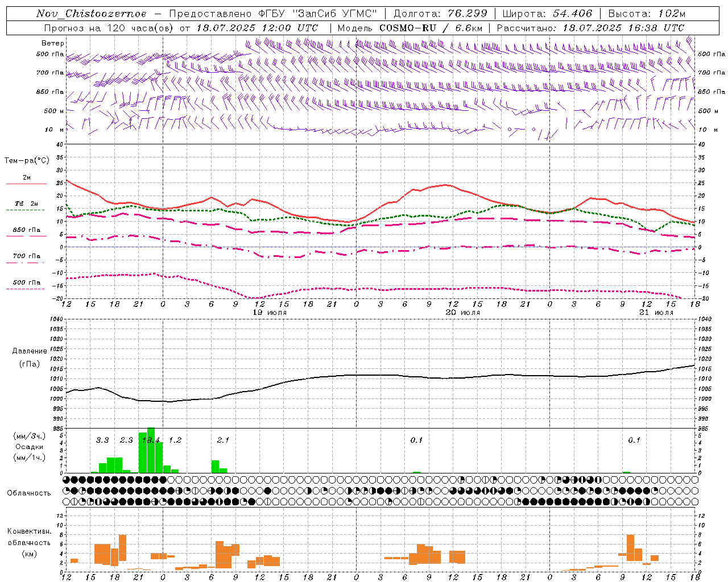This screenshot has width=728, height=582.
Task: Click the Широта: 54.406 value
Action: click(x=547, y=14)
